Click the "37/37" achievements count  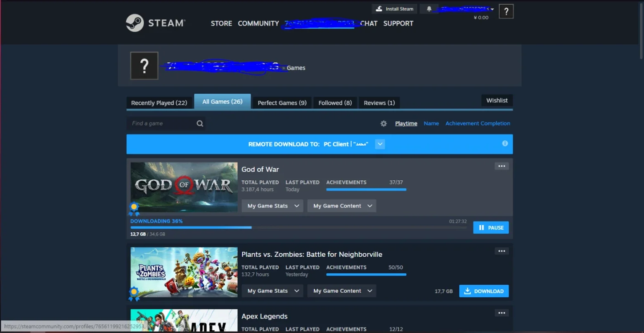tap(396, 182)
